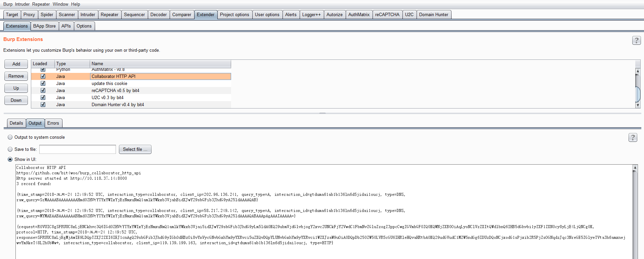
Task: Click the Remove extension button
Action: [x=16, y=76]
